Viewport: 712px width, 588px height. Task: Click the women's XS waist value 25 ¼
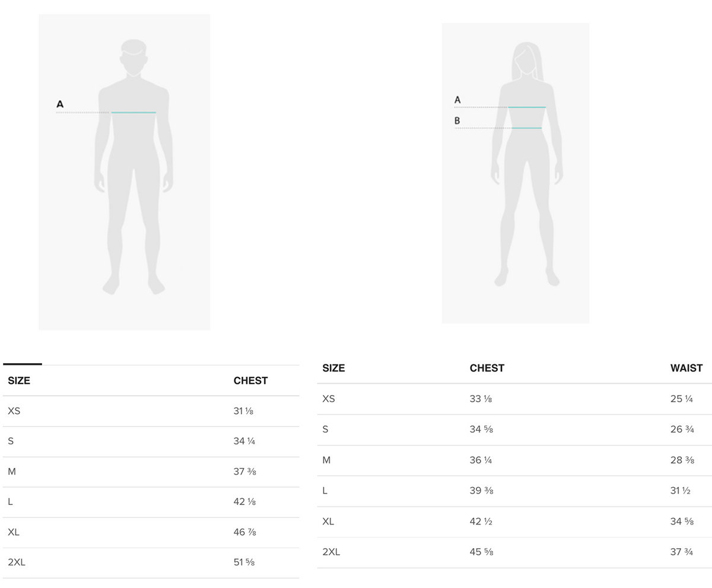682,399
